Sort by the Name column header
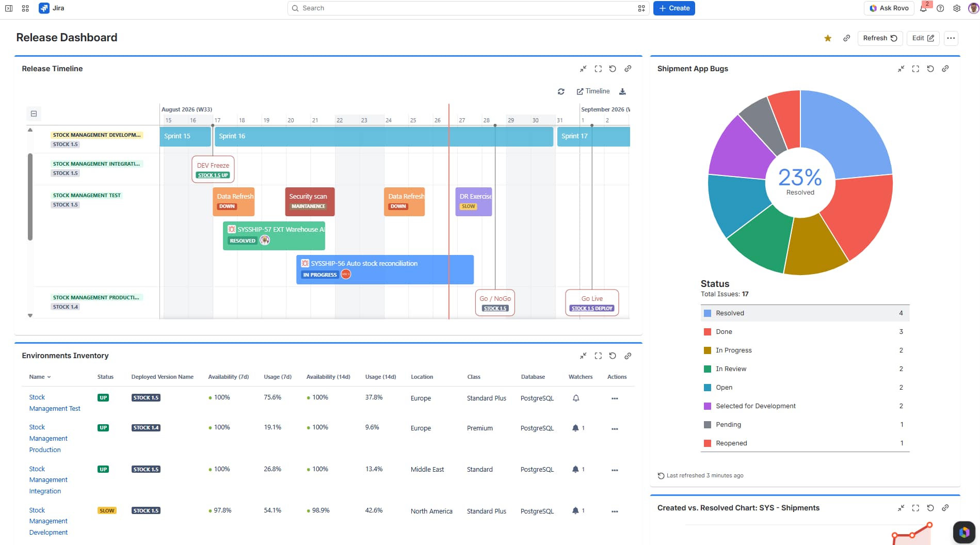The image size is (980, 545). pos(40,377)
